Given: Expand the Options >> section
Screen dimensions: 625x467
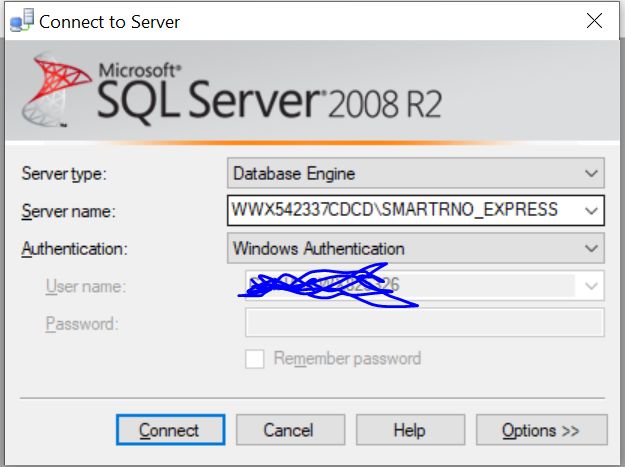Looking at the screenshot, I should (542, 430).
